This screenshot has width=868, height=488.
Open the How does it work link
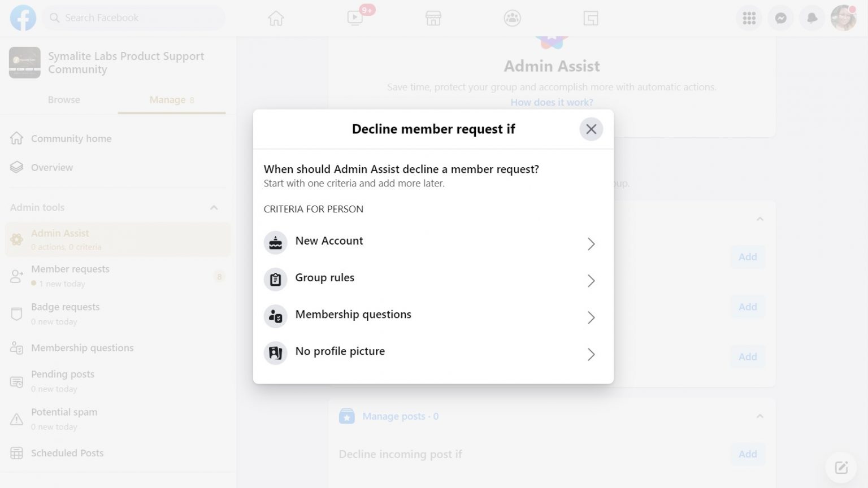point(552,102)
